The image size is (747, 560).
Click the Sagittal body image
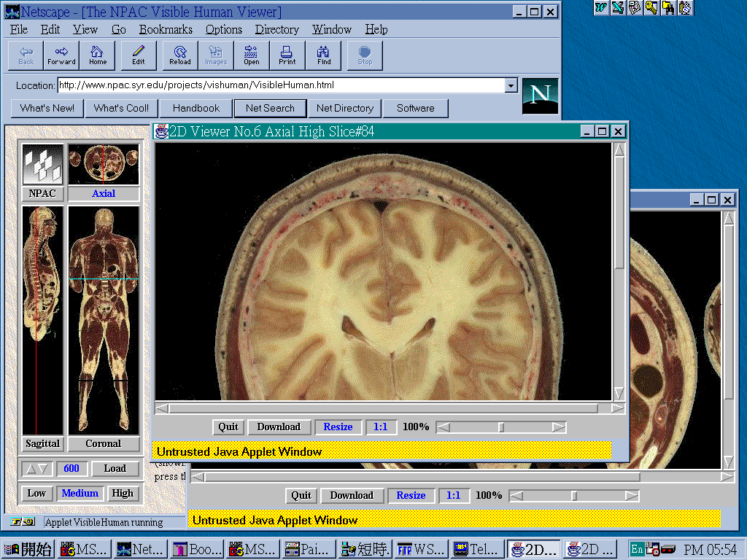pyautogui.click(x=42, y=320)
